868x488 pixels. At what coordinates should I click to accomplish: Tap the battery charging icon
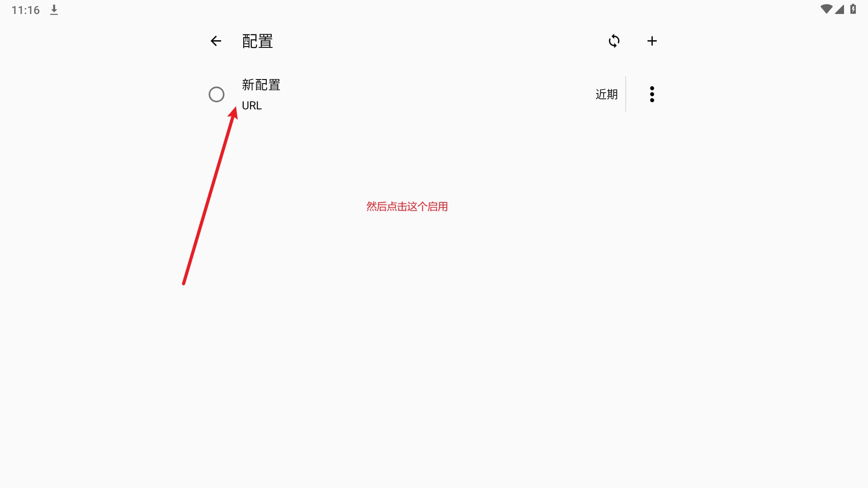pos(853,9)
